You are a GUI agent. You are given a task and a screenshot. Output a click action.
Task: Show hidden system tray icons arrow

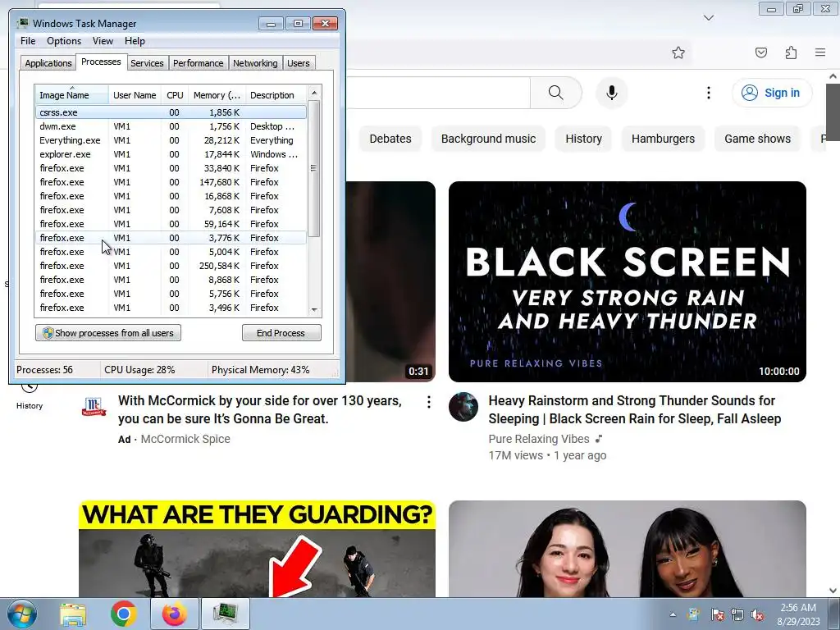673,614
